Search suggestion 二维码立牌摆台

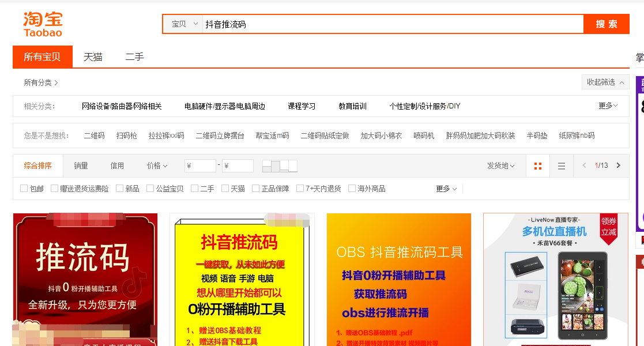(x=220, y=136)
